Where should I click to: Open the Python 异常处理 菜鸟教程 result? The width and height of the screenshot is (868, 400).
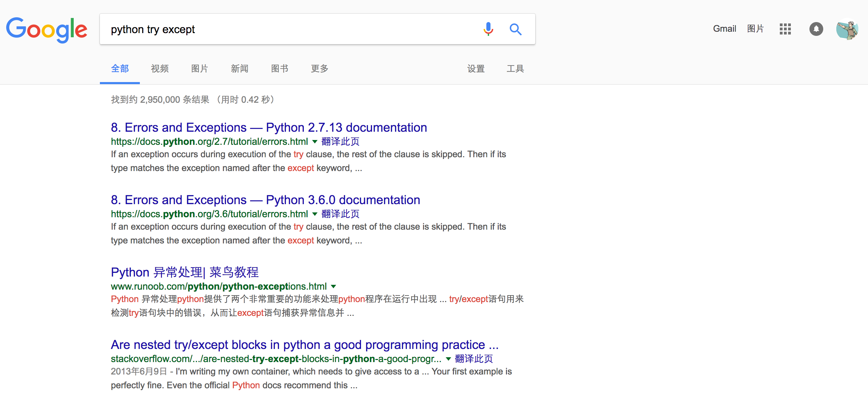185,272
